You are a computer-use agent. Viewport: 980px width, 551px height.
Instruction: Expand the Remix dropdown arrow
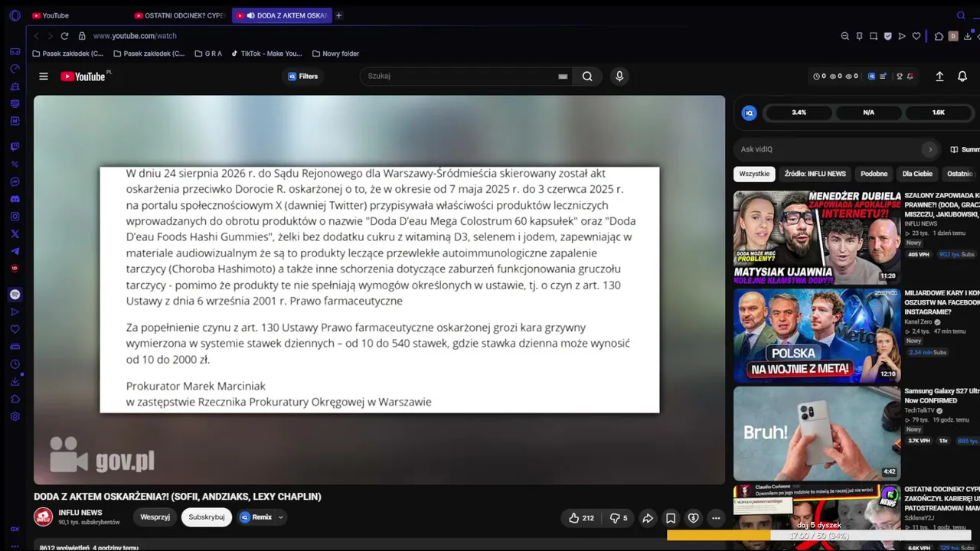(x=280, y=517)
